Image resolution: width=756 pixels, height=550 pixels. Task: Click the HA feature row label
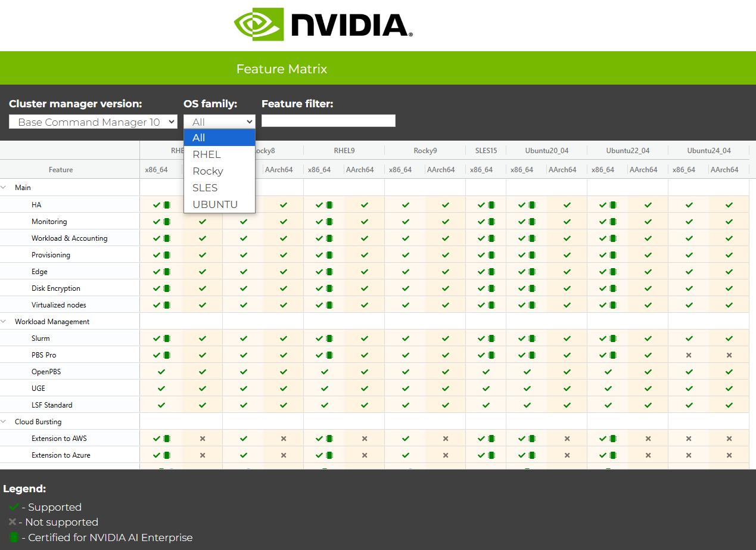36,204
